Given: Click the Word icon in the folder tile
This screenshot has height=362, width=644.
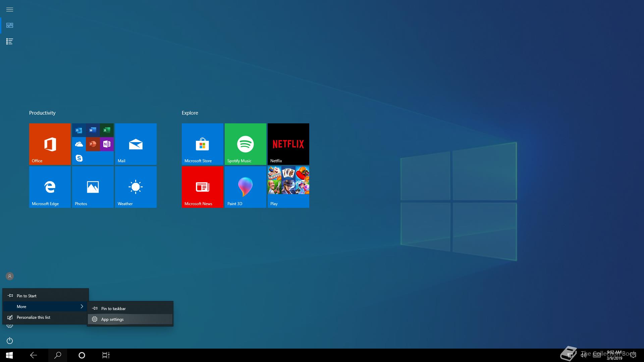Looking at the screenshot, I should click(x=93, y=130).
